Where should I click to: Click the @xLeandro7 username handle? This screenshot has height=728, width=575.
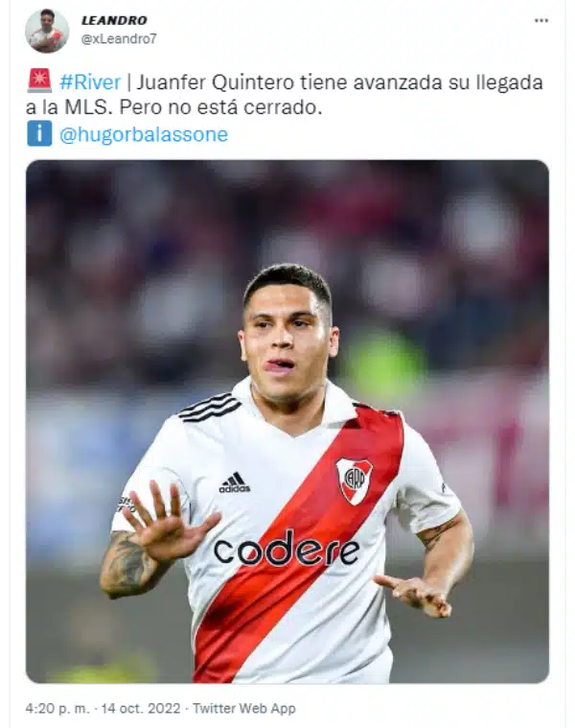coord(119,39)
